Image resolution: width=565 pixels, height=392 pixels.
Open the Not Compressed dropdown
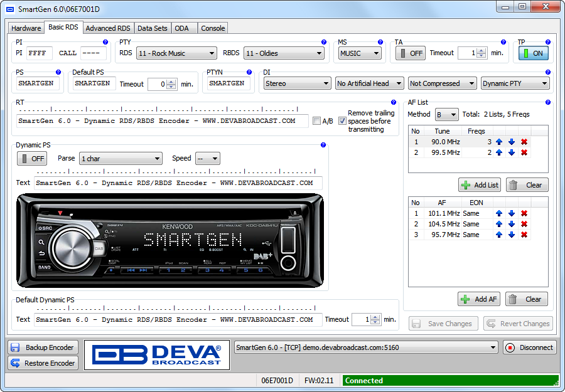click(x=442, y=83)
